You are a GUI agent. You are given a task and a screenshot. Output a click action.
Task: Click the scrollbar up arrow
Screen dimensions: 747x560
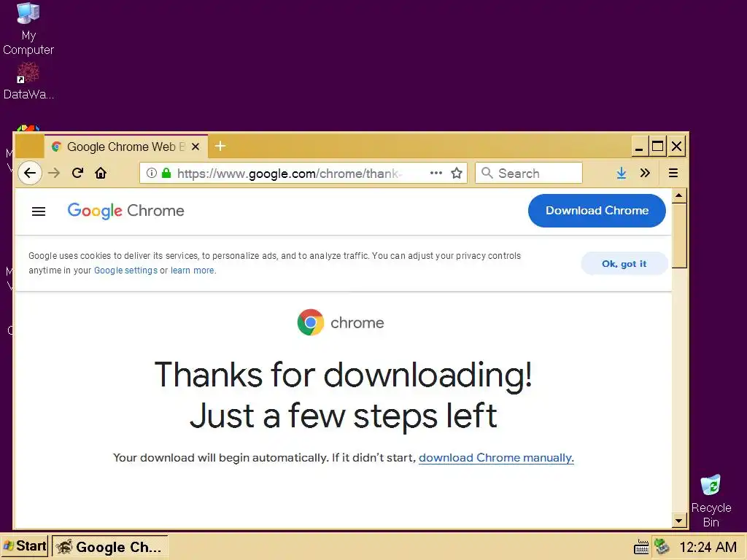(x=679, y=195)
